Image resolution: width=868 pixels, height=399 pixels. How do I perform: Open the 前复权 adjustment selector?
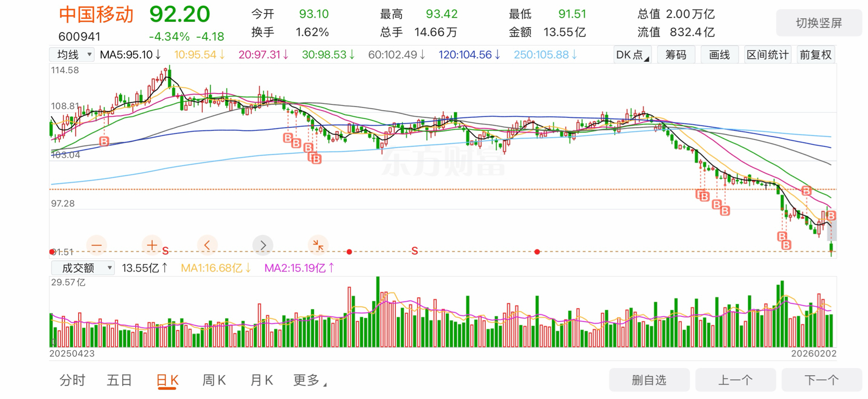tap(816, 55)
